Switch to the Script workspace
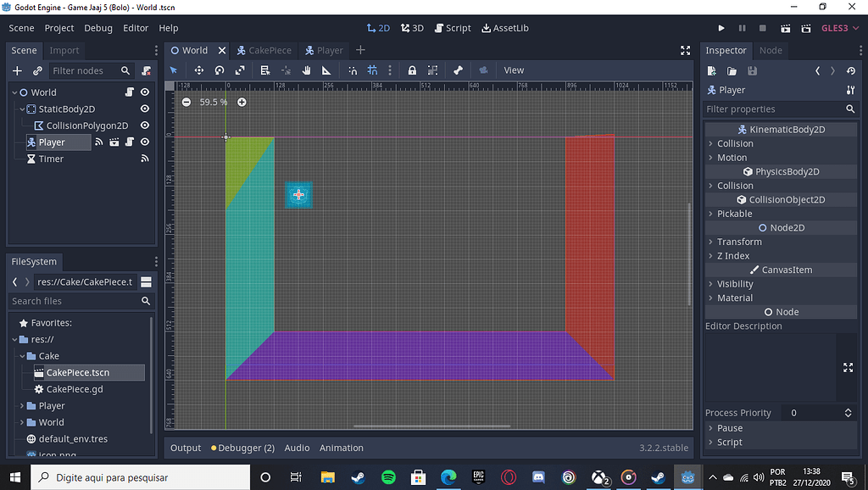 (x=453, y=28)
